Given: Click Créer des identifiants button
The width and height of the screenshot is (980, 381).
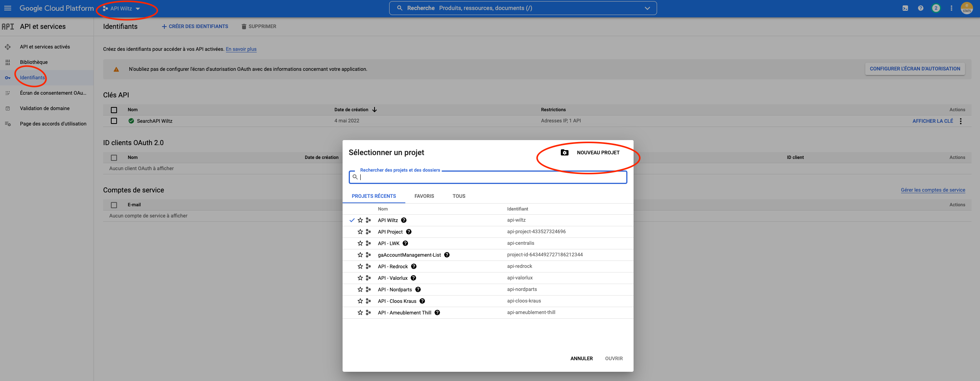Looking at the screenshot, I should click(195, 26).
